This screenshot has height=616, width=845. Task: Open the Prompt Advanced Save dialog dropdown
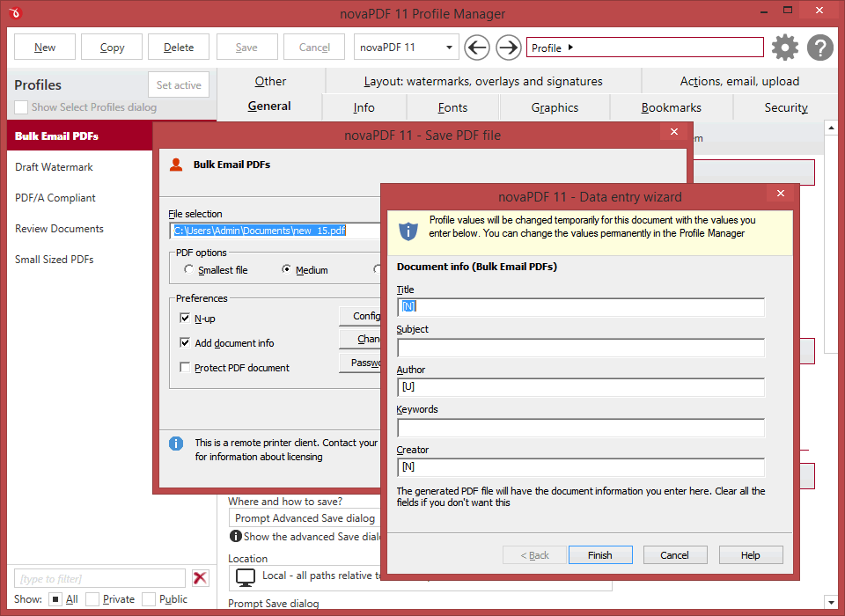coord(305,518)
